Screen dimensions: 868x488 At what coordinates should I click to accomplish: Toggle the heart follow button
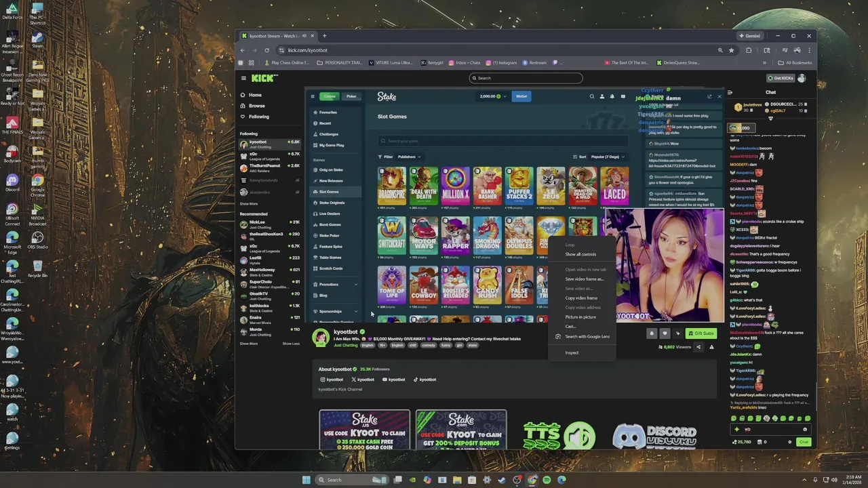coord(665,333)
